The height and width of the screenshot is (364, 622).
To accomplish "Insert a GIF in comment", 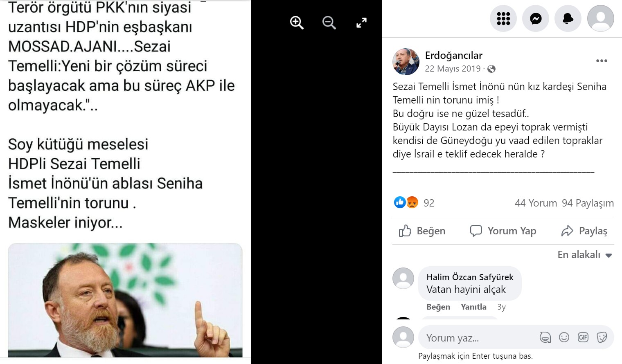I will click(583, 337).
